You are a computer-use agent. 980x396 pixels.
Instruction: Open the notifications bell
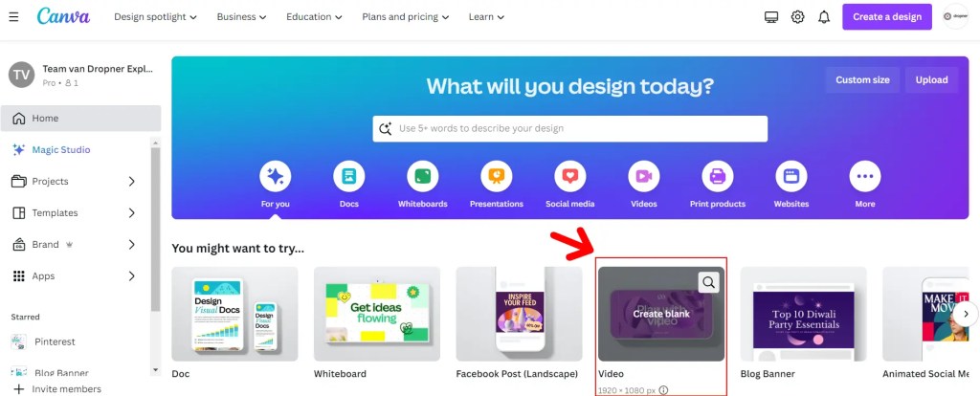tap(824, 17)
